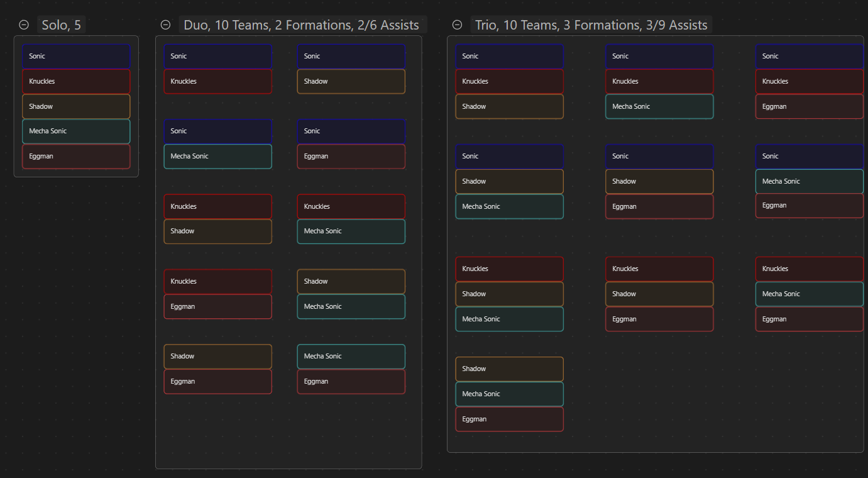
Task: Pick Sonic card in Duo Sonic–Knuckles team
Action: pyautogui.click(x=218, y=57)
